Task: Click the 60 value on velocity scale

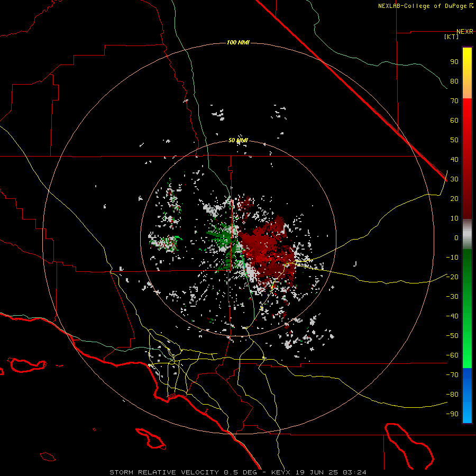Action: coord(454,120)
